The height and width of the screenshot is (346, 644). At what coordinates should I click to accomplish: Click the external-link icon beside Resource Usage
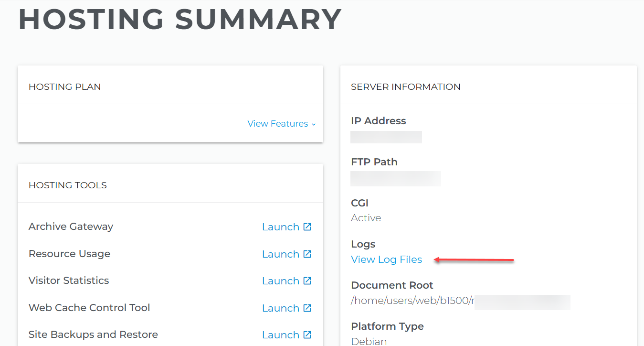coord(307,254)
